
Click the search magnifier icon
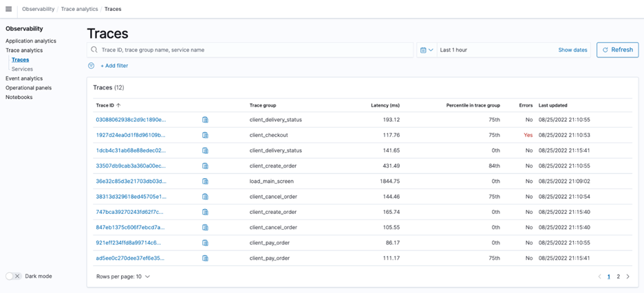click(94, 50)
